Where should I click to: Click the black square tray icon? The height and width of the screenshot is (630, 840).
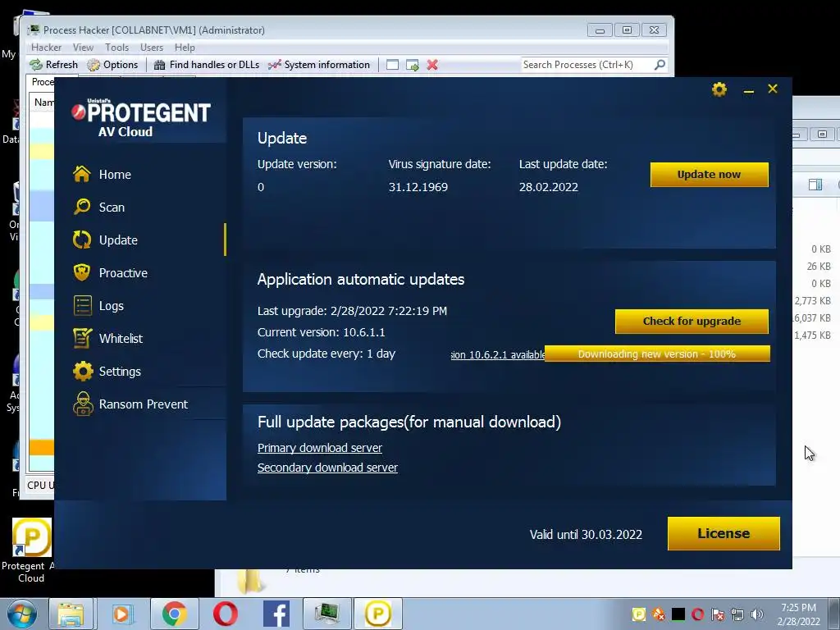tap(678, 614)
